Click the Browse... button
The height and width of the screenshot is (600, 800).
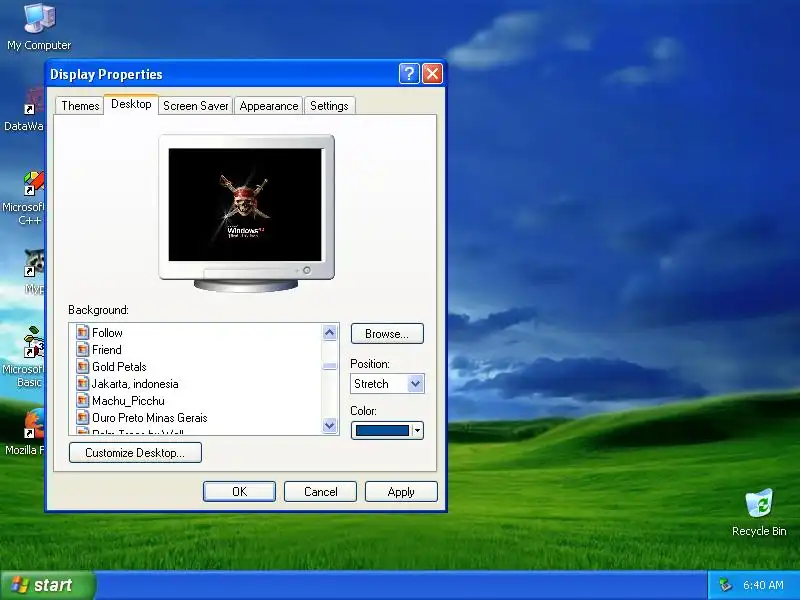click(387, 334)
